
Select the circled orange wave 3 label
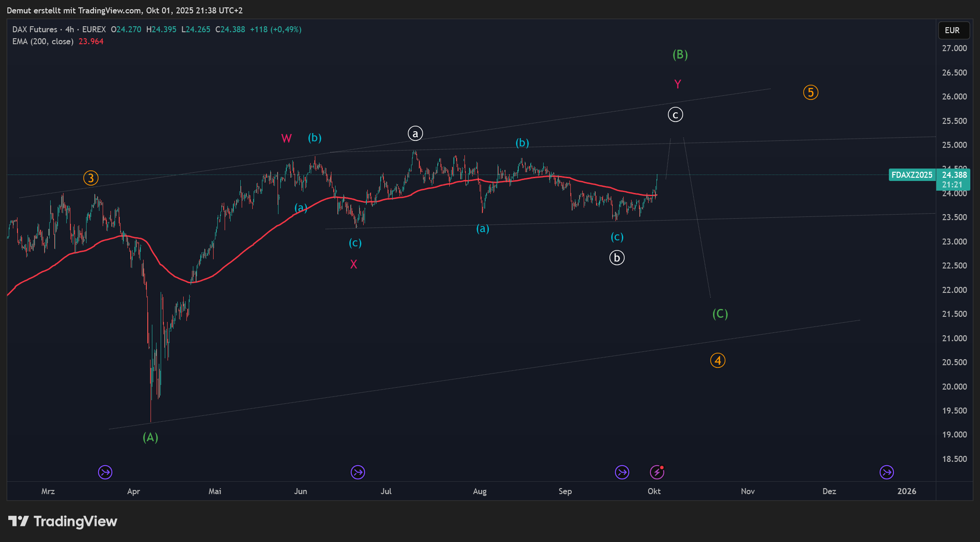click(91, 178)
